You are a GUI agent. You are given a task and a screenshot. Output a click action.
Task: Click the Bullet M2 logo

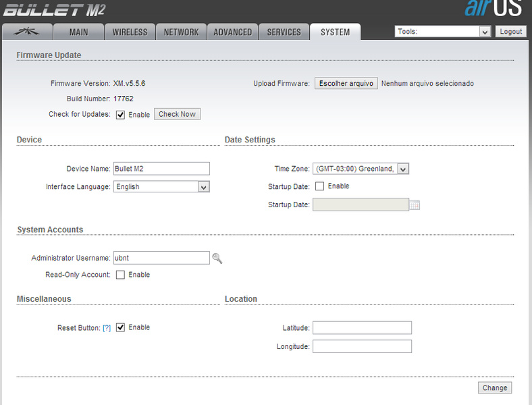click(55, 10)
